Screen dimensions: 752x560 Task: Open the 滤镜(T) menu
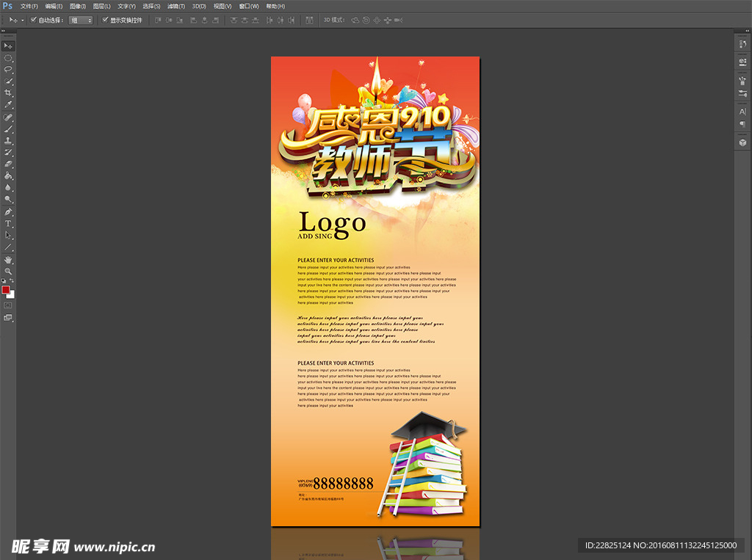[x=176, y=6]
